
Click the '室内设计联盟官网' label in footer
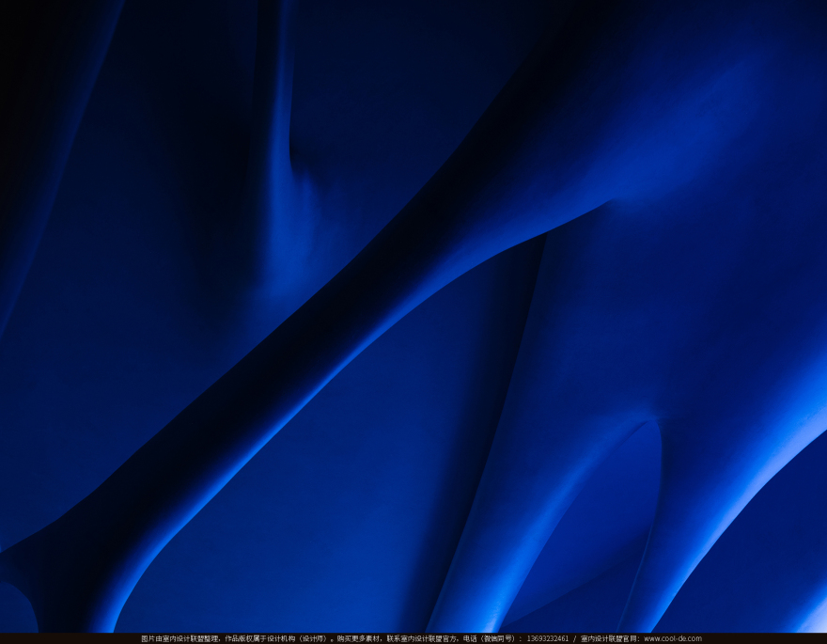(609, 638)
